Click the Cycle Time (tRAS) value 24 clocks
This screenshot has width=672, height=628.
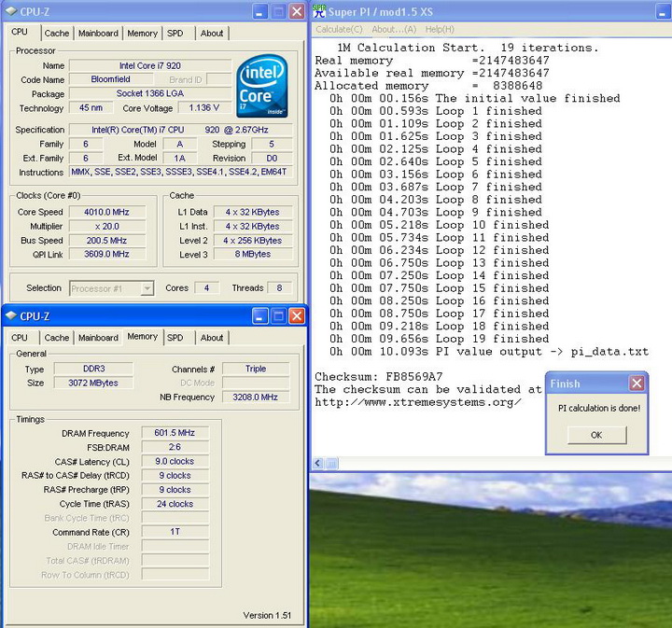click(x=175, y=504)
